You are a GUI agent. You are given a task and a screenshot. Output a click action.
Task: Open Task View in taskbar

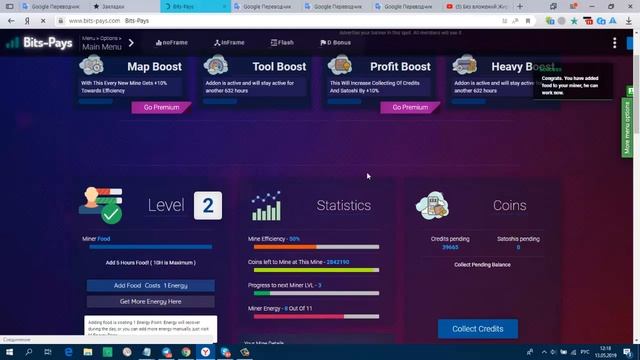[48, 352]
